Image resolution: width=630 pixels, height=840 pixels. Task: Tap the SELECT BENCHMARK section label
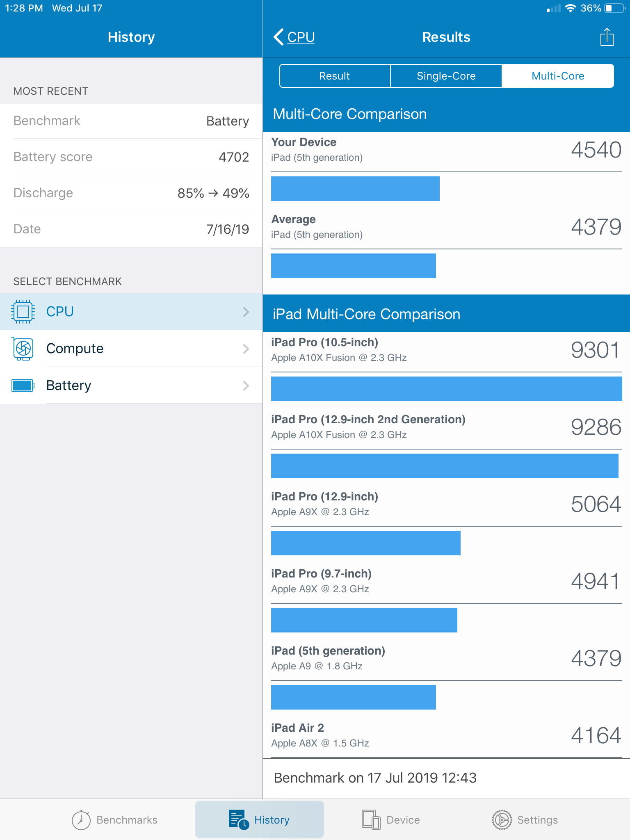[x=68, y=281]
